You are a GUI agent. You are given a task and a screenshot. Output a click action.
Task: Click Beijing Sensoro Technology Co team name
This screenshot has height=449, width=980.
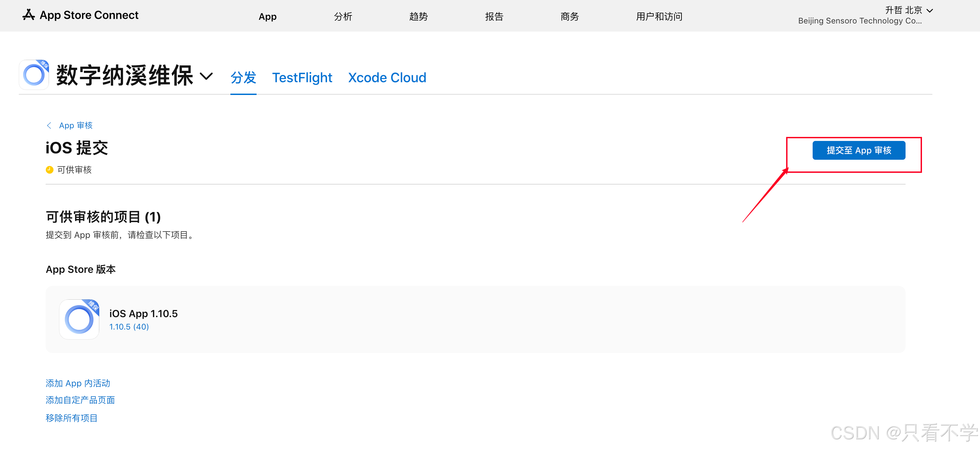pyautogui.click(x=860, y=21)
